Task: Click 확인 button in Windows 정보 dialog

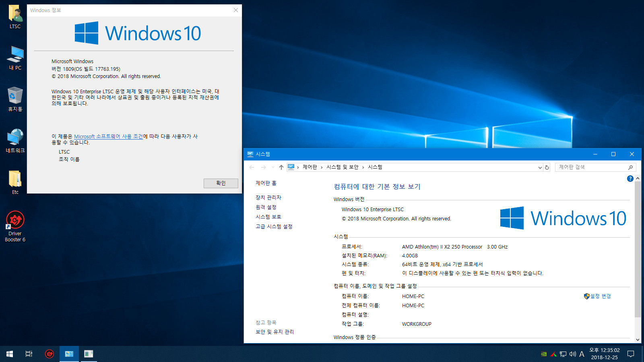Action: 221,183
